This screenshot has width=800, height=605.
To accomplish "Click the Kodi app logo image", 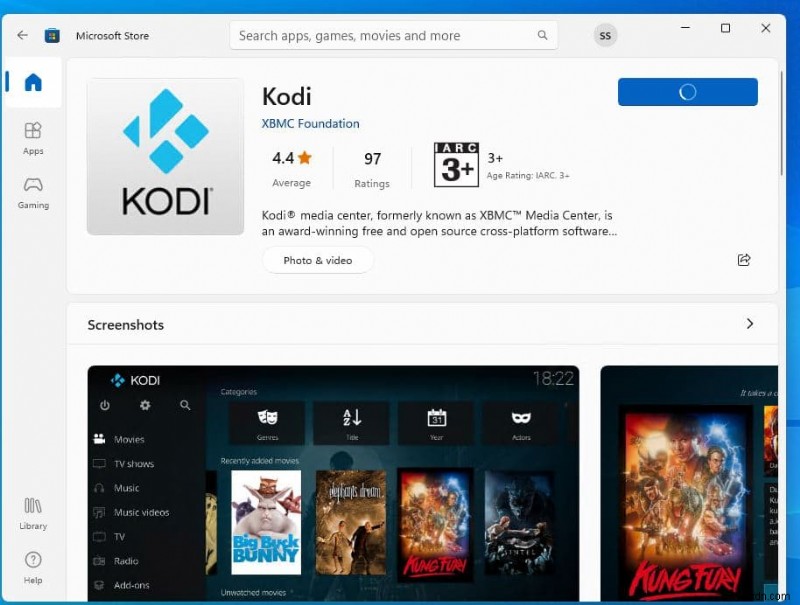I will coord(165,156).
